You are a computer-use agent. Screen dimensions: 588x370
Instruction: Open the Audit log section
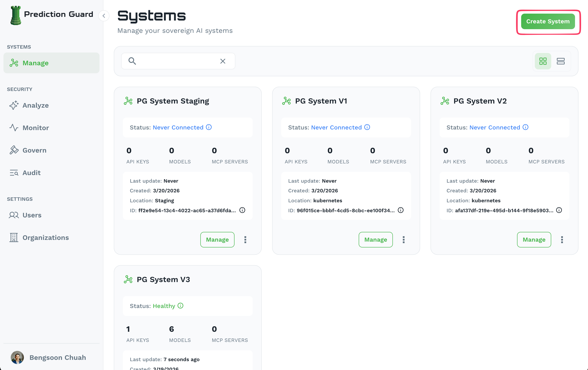click(x=32, y=173)
